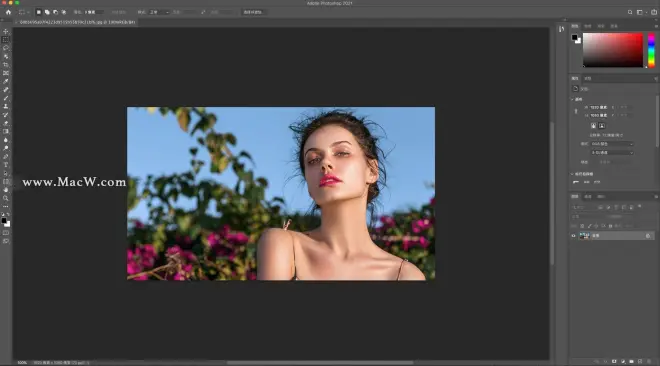Pick a hue on the spectrum strip
Viewport: 660px width, 366px height.
[651, 50]
